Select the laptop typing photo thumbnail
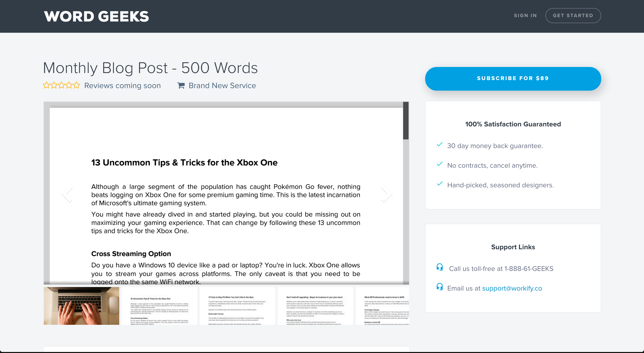 point(81,306)
